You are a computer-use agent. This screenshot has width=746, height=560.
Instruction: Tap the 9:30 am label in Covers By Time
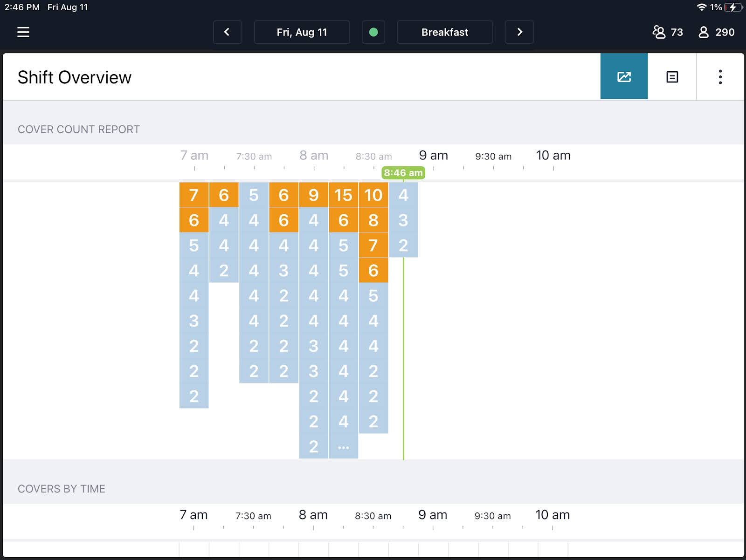pos(493,516)
